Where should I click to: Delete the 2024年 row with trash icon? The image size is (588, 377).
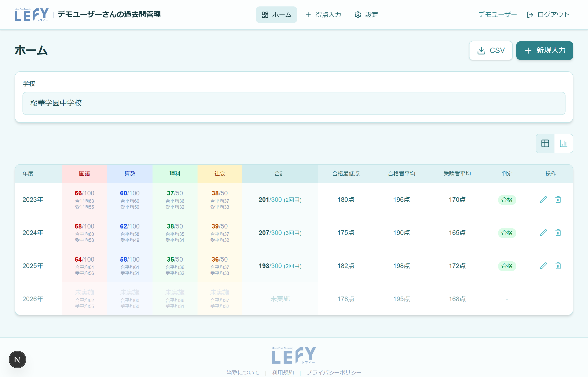(x=558, y=233)
